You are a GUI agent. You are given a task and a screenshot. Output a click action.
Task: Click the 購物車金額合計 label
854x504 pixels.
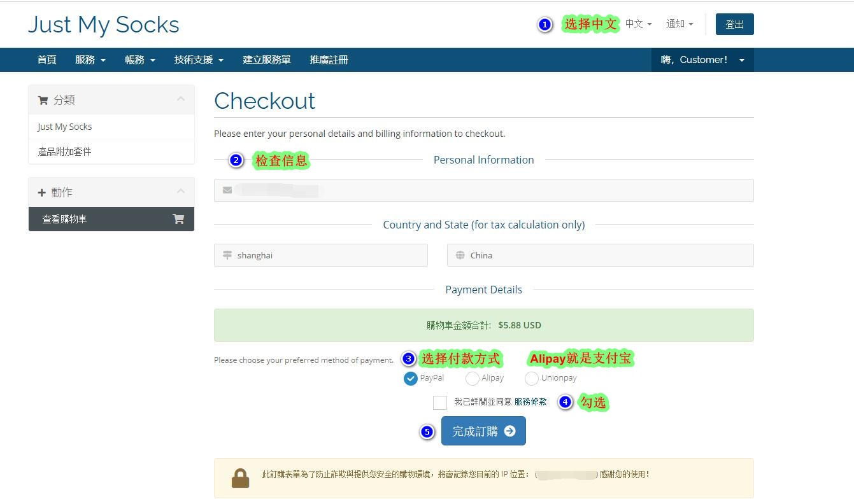(x=459, y=325)
